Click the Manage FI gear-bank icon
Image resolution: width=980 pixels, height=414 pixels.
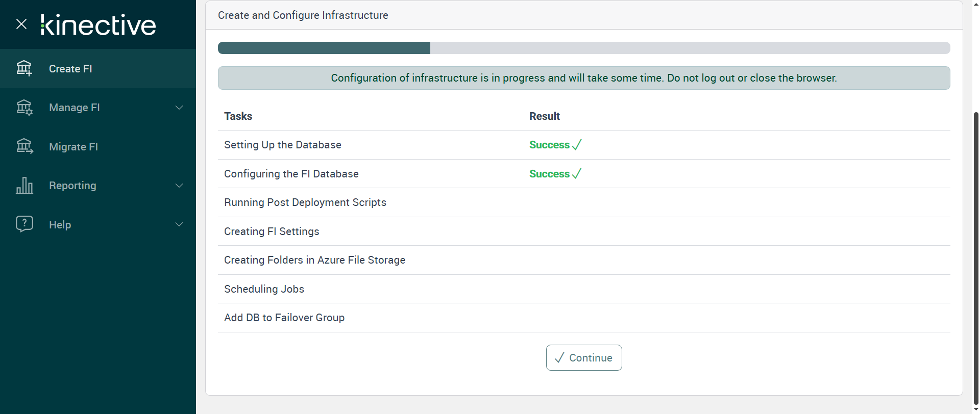[x=24, y=108]
